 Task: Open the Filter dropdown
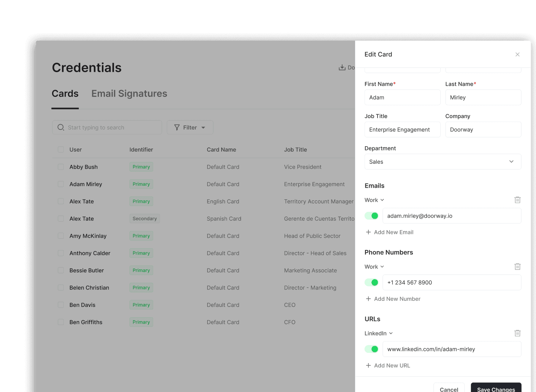pyautogui.click(x=190, y=128)
